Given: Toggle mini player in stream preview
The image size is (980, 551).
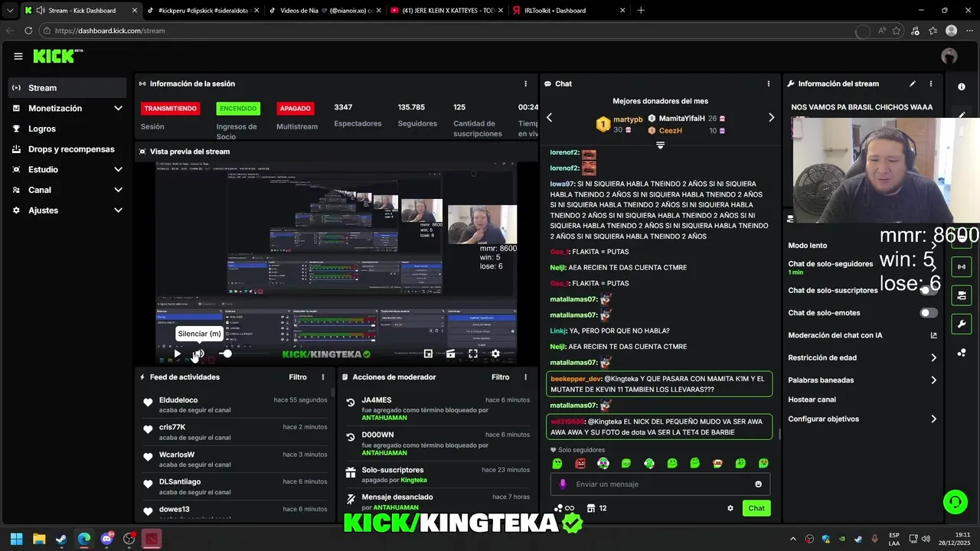Looking at the screenshot, I should (x=428, y=354).
